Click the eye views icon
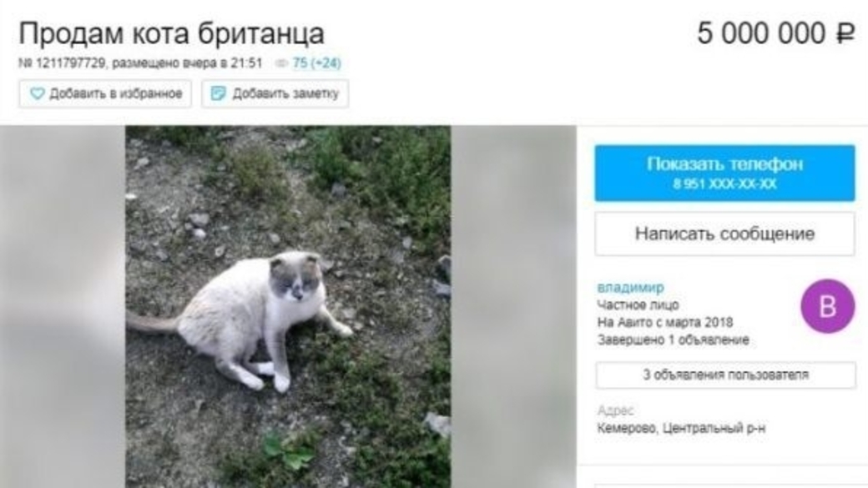The width and height of the screenshot is (868, 488). pyautogui.click(x=282, y=63)
